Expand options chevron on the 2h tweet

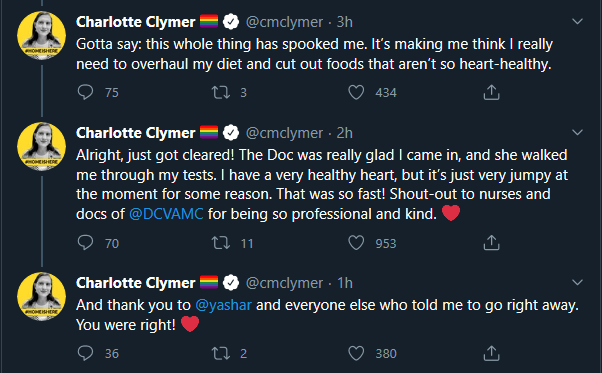tap(577, 132)
